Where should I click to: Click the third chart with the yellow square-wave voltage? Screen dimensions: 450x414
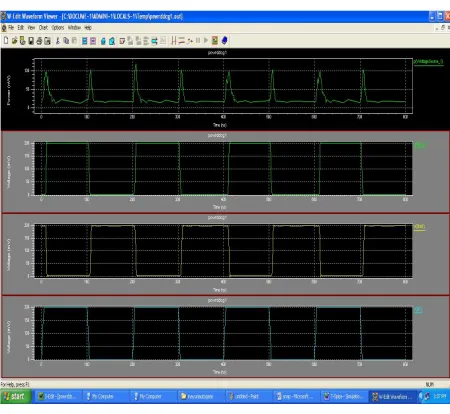223,251
